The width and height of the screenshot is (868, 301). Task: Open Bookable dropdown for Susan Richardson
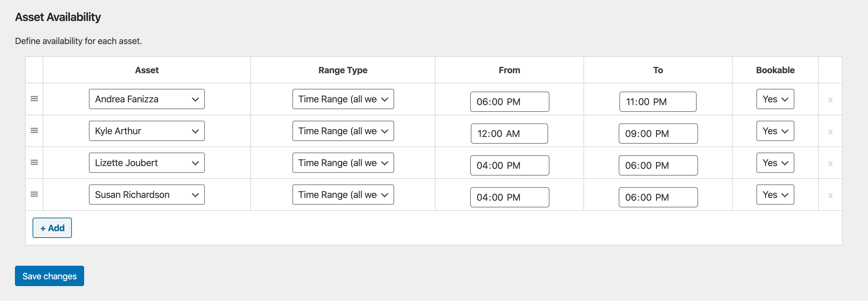[775, 195]
